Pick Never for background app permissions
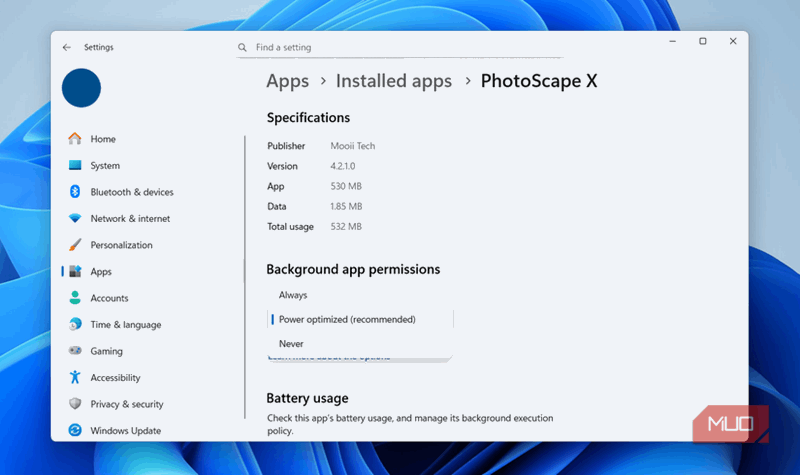 point(291,343)
